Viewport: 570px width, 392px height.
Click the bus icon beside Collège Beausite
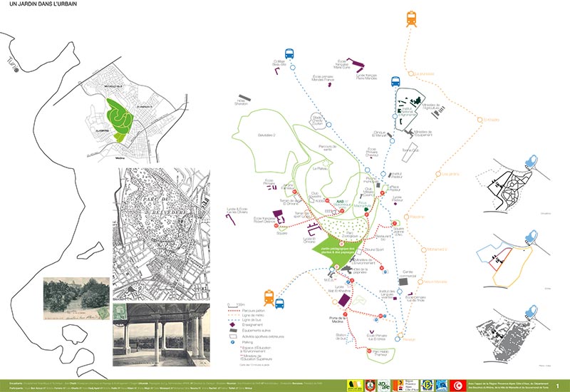[290, 53]
